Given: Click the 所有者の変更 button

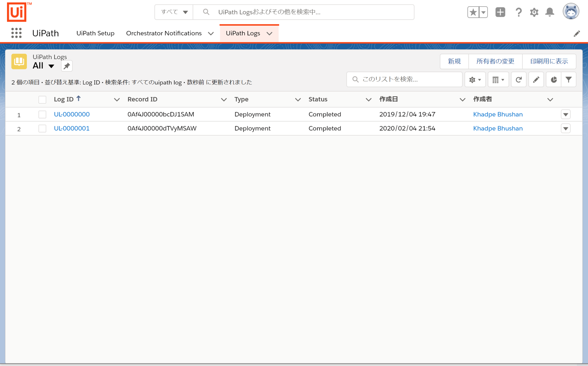Looking at the screenshot, I should [495, 61].
